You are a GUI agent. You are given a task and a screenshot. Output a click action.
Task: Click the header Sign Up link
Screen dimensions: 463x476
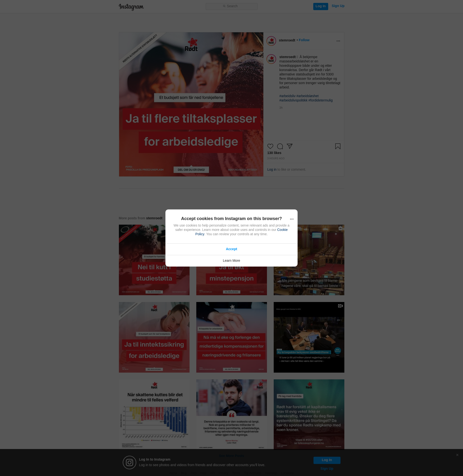click(x=338, y=6)
